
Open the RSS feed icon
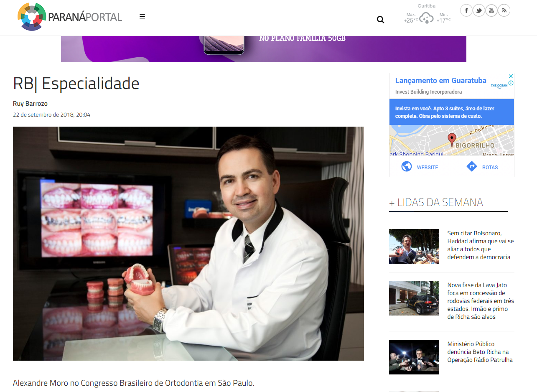pos(504,10)
